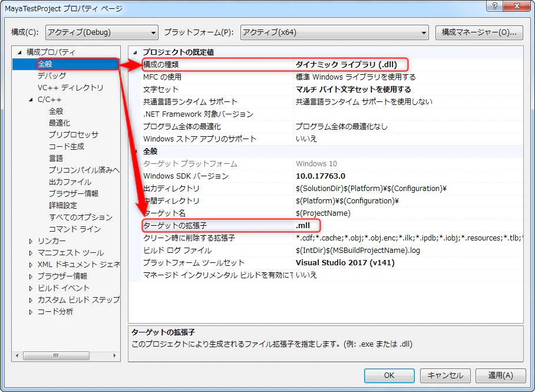Collapse the プロジェクトの既定値 section
Screen dimensions: 535x392
[135, 52]
